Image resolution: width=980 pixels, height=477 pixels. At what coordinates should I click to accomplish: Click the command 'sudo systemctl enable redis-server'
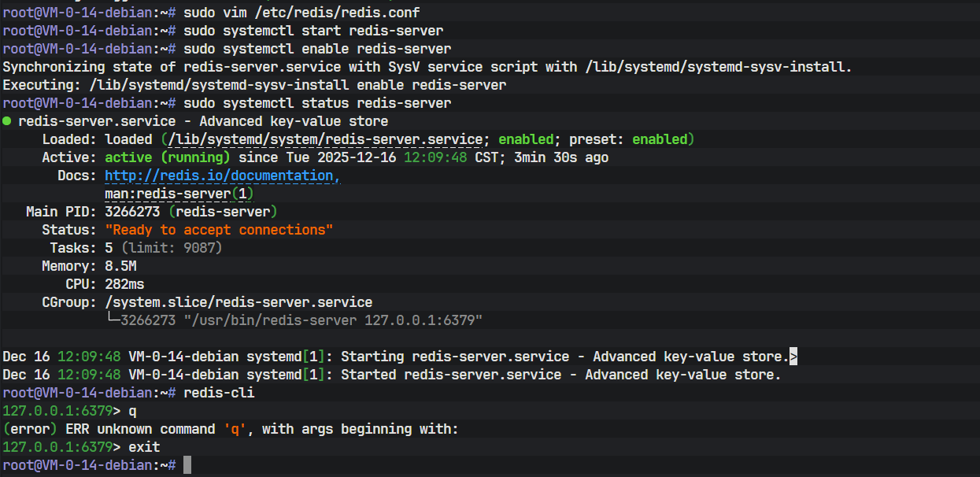pos(317,49)
